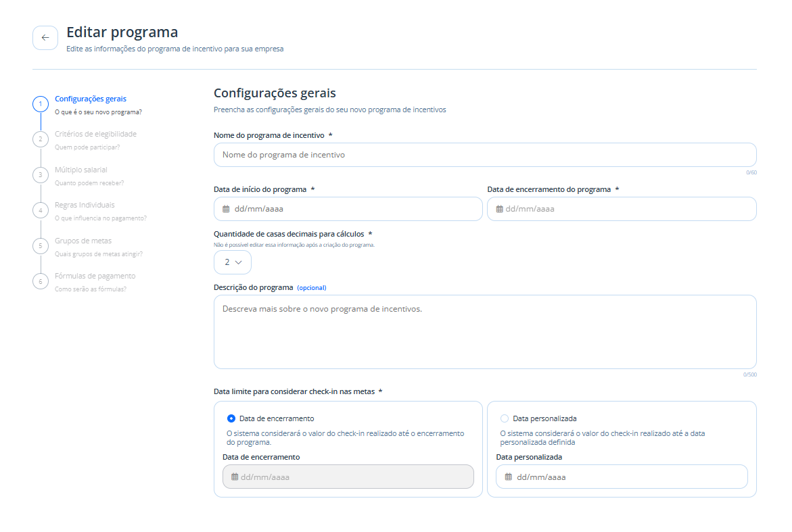Click 'Quem pode participar?' subtitle
This screenshot has height=532, width=792.
click(x=87, y=147)
